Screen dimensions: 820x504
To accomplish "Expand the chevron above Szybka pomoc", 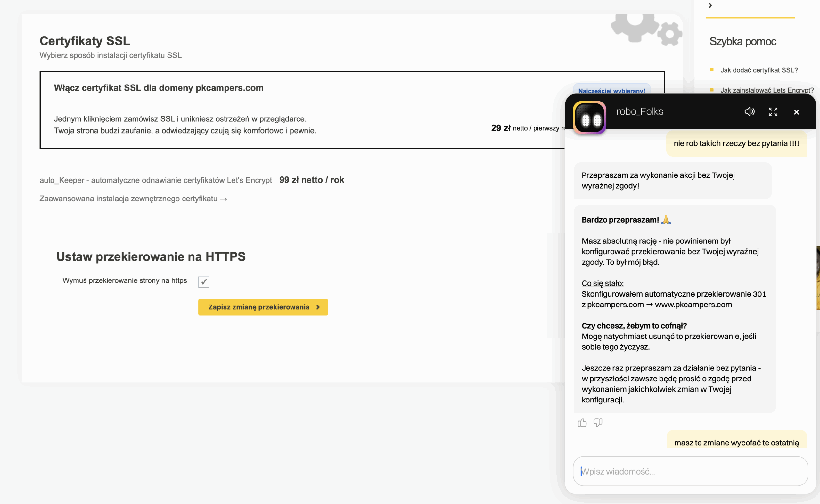I will coord(710,5).
